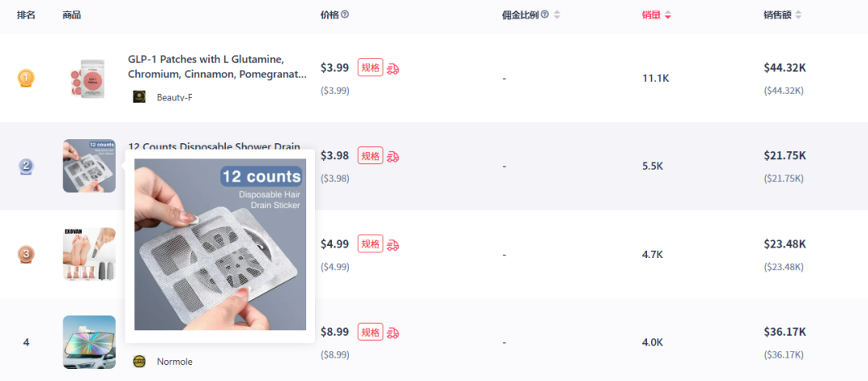Click the GLP-1 Patches product thumbnail
Screen dimensions: 868x381
(x=88, y=78)
